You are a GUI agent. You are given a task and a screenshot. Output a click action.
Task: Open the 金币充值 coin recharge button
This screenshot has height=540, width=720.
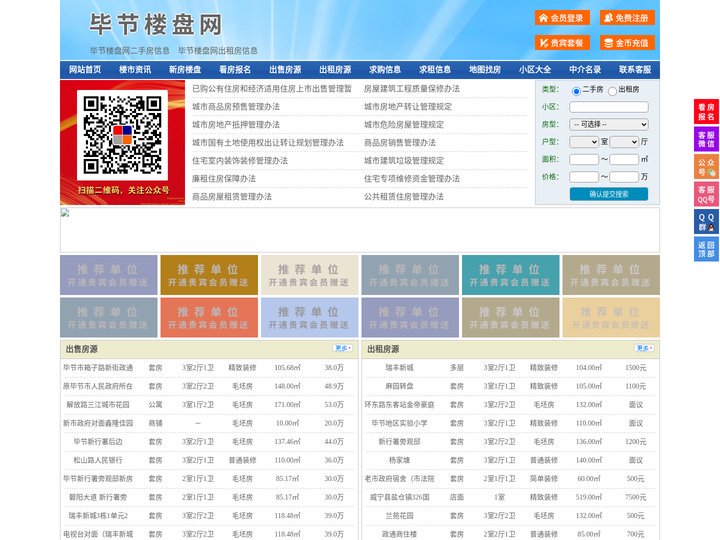coord(627,43)
